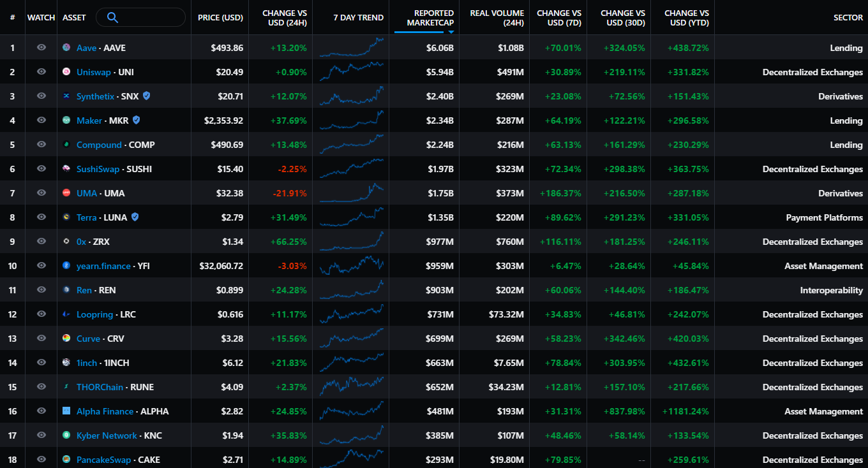Toggle the watch eye icon for UMA
Image resolution: width=868 pixels, height=468 pixels.
pos(41,193)
